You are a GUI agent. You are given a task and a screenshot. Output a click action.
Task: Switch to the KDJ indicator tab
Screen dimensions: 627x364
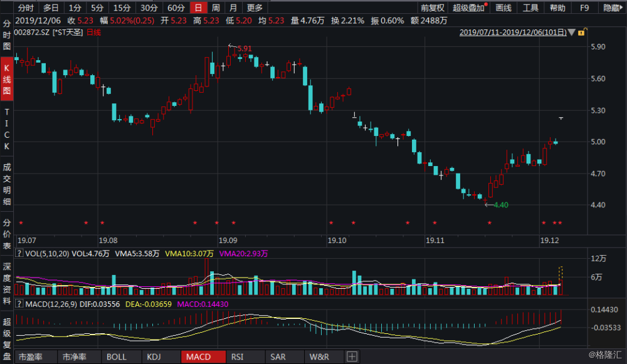click(154, 357)
